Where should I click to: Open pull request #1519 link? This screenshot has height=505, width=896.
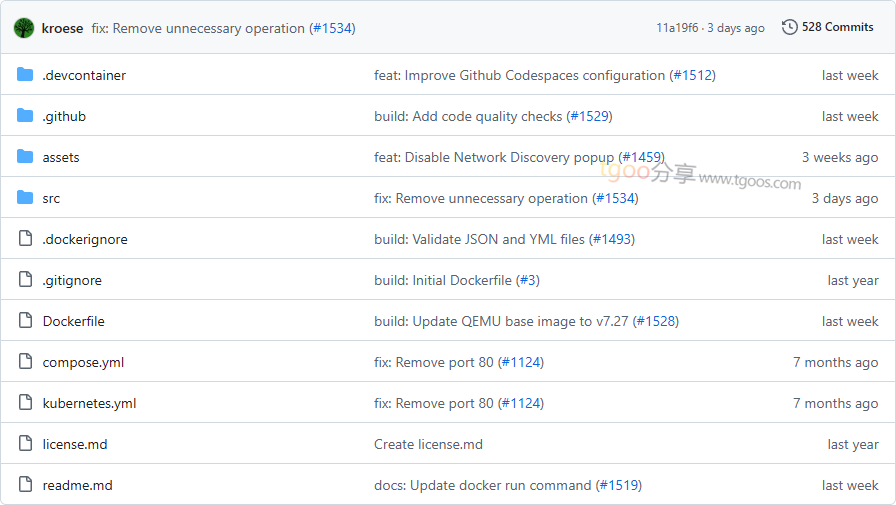[618, 485]
